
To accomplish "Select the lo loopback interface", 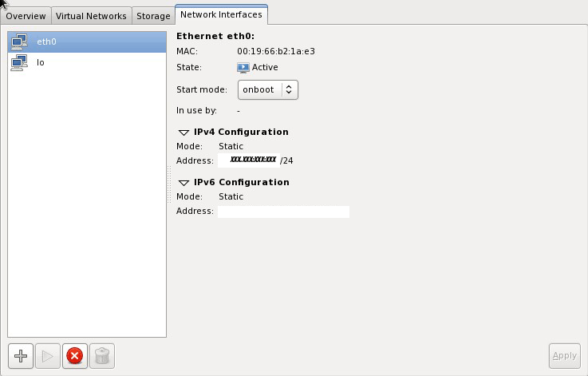I will coord(40,62).
